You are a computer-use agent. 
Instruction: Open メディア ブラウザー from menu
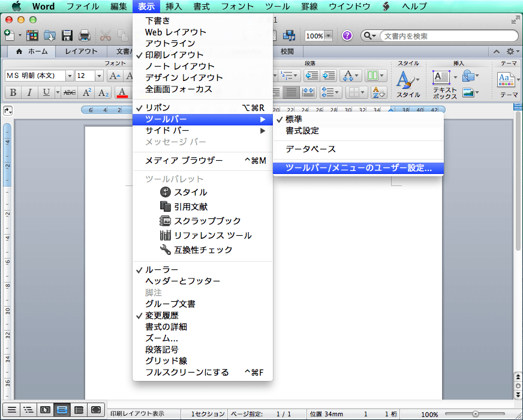203,160
